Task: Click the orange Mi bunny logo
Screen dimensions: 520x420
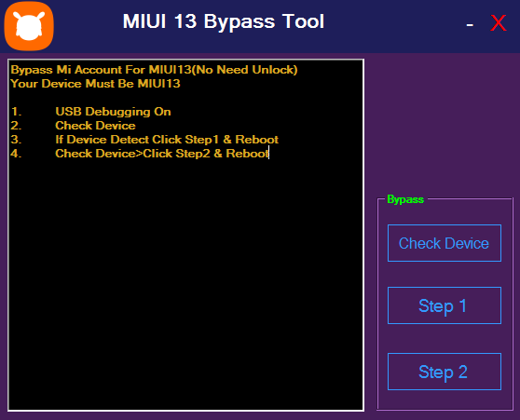Action: (x=29, y=26)
